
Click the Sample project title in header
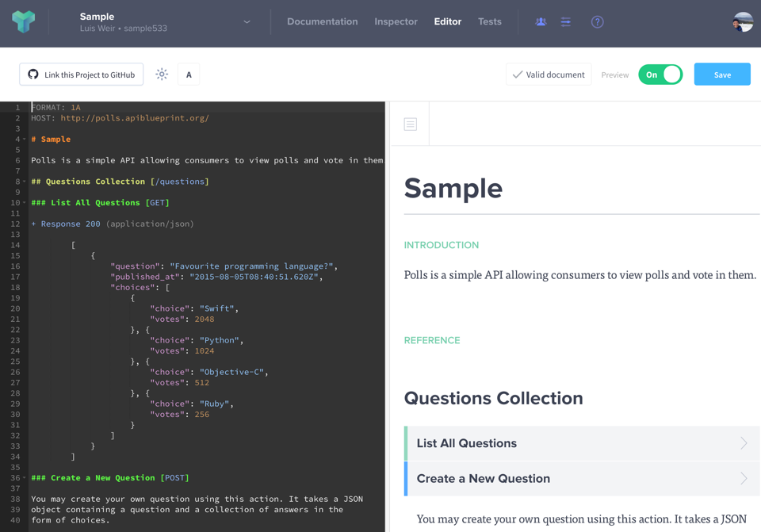tap(97, 17)
